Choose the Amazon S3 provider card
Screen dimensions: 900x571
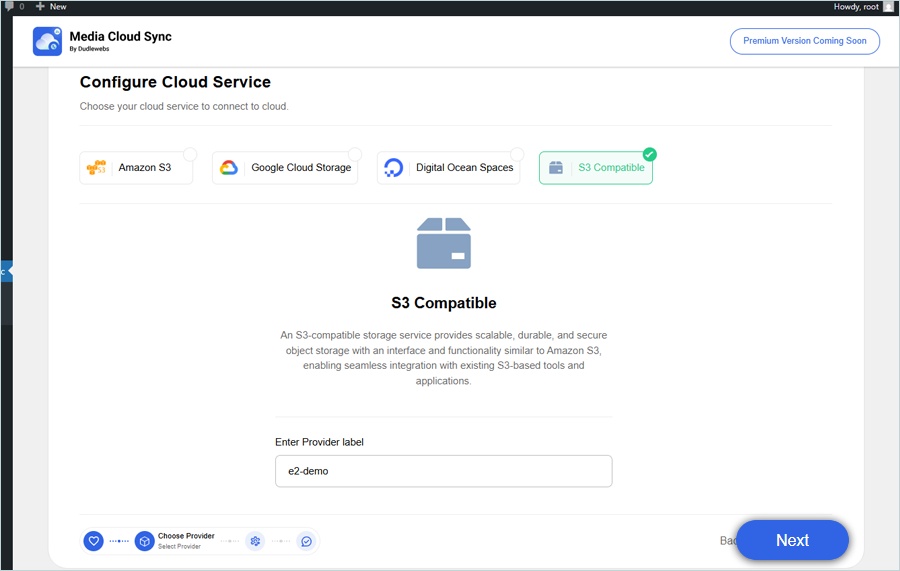pyautogui.click(x=136, y=168)
